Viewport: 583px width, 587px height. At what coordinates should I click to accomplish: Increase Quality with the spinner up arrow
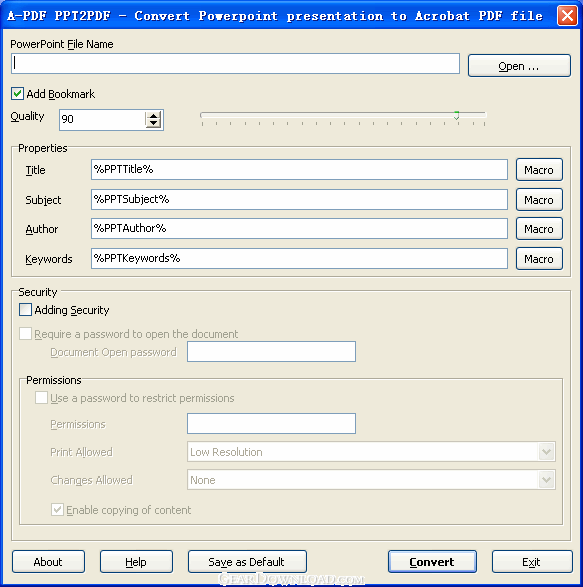154,116
